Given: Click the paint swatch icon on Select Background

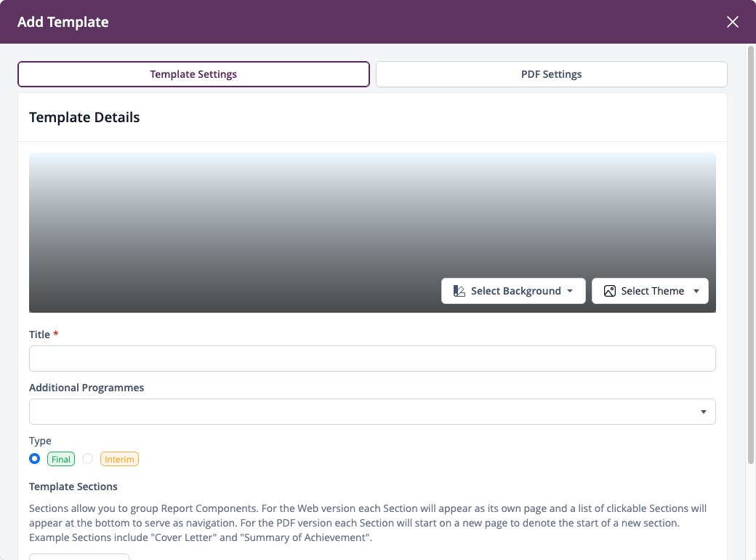Looking at the screenshot, I should coord(459,291).
